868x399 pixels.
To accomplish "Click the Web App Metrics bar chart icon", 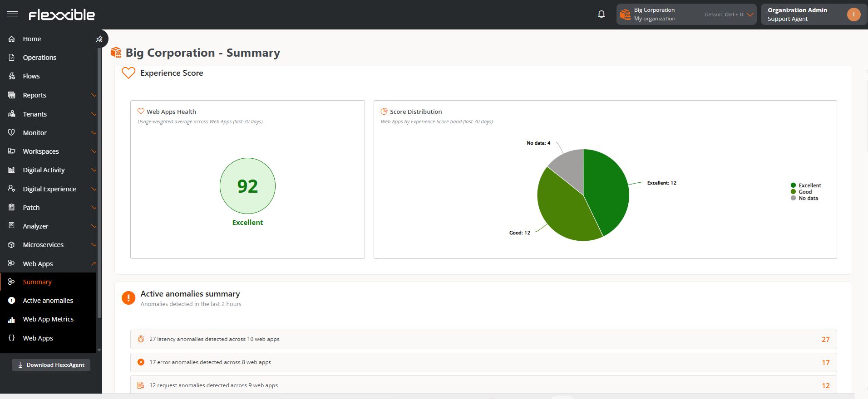I will coord(12,320).
